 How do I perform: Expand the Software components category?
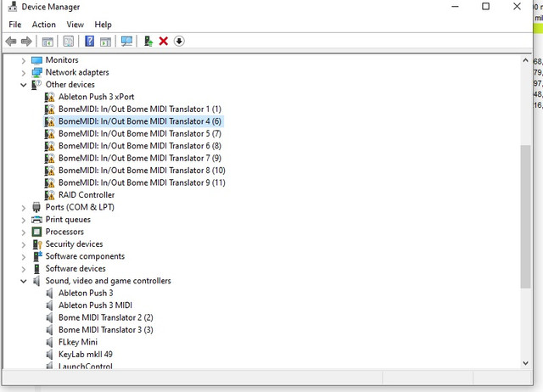click(23, 257)
